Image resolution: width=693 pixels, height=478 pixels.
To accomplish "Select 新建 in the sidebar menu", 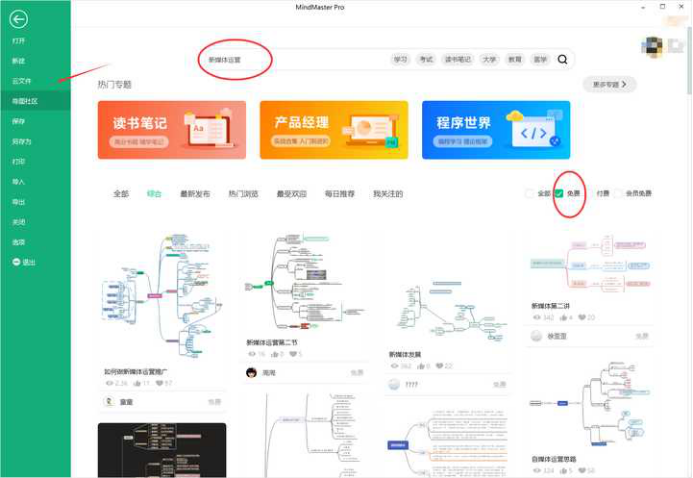I will click(x=19, y=61).
